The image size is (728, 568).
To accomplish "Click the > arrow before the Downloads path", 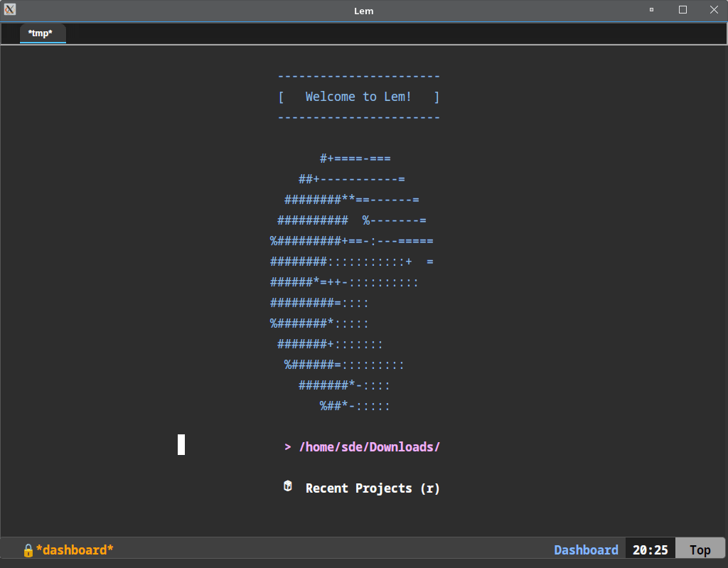I will click(x=288, y=447).
